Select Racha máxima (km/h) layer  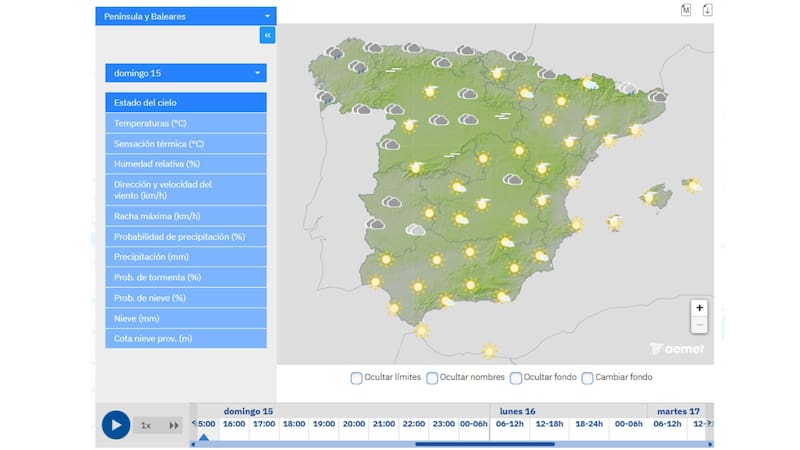point(186,216)
